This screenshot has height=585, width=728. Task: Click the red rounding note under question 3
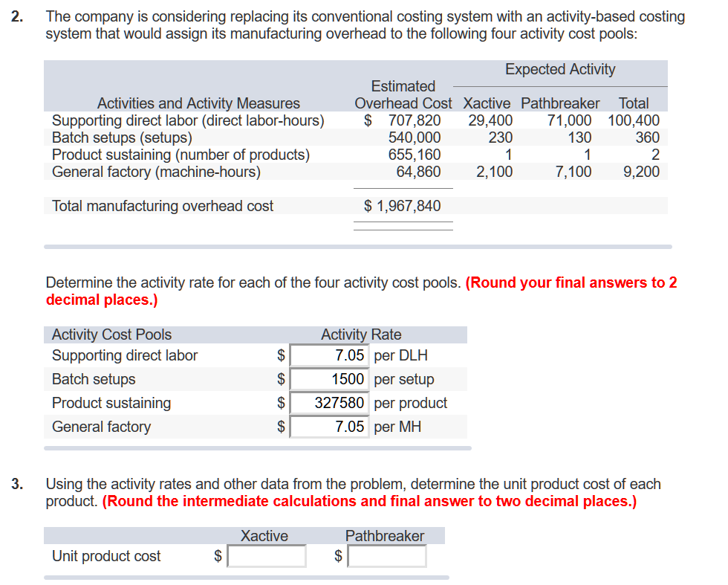click(370, 501)
